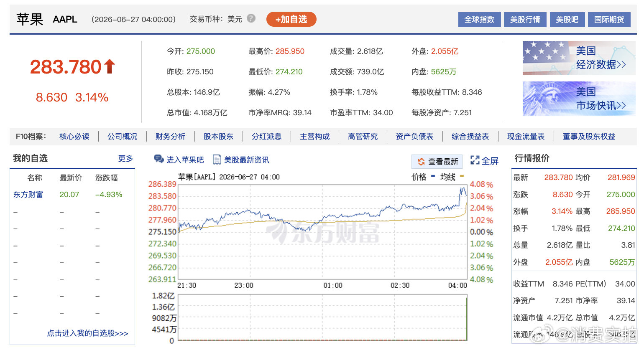644x350 pixels.
Task: Click the 20.07 price of 东方财富
Action: pos(69,195)
